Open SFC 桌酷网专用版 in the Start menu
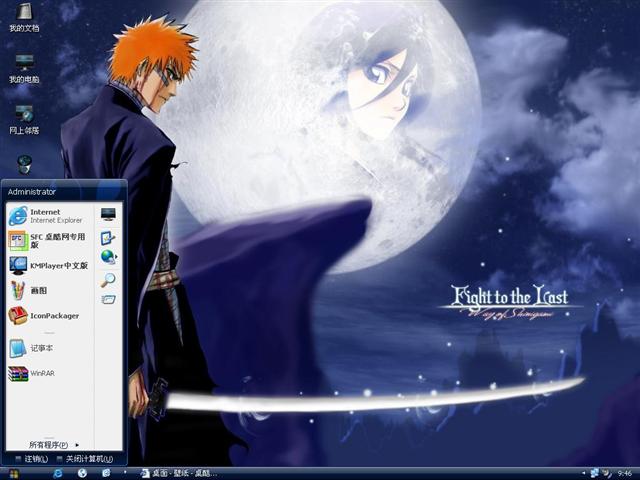The image size is (640, 480). pyautogui.click(x=50, y=240)
